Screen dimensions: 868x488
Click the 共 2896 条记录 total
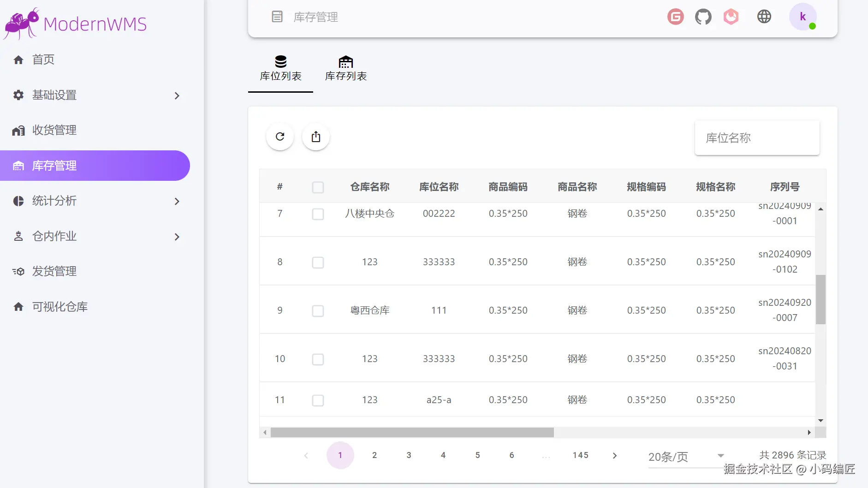(793, 455)
